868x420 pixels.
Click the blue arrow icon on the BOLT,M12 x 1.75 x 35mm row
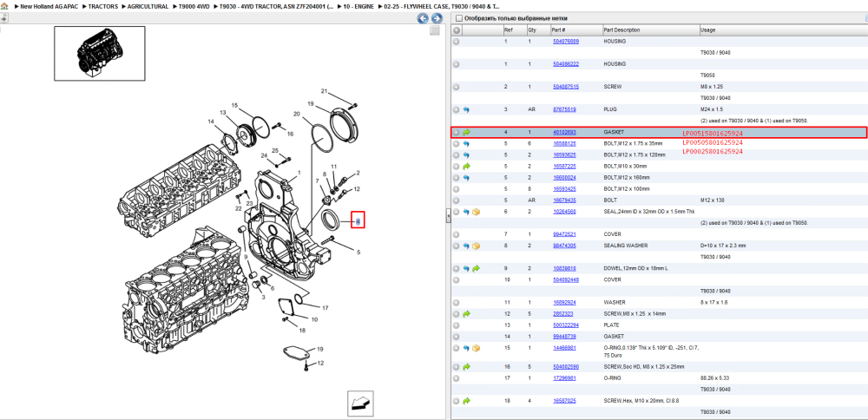(467, 144)
